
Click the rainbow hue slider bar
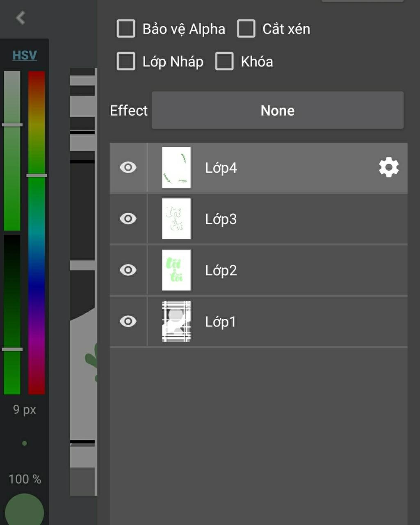coord(37,232)
